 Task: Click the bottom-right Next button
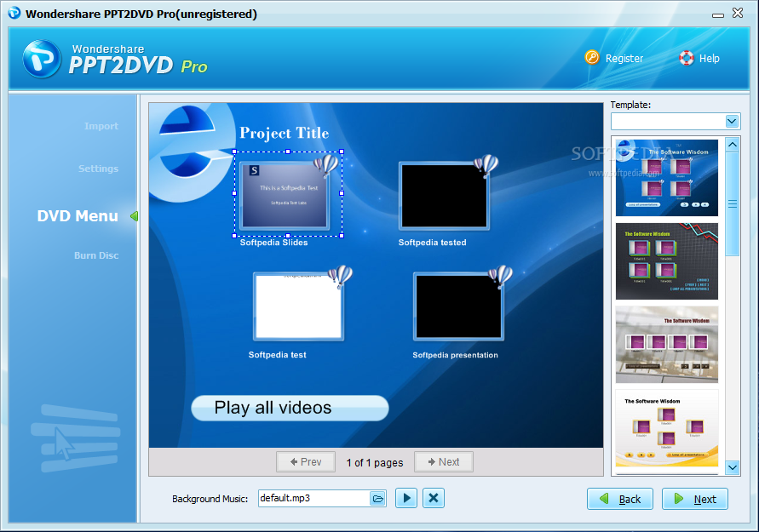pyautogui.click(x=694, y=499)
